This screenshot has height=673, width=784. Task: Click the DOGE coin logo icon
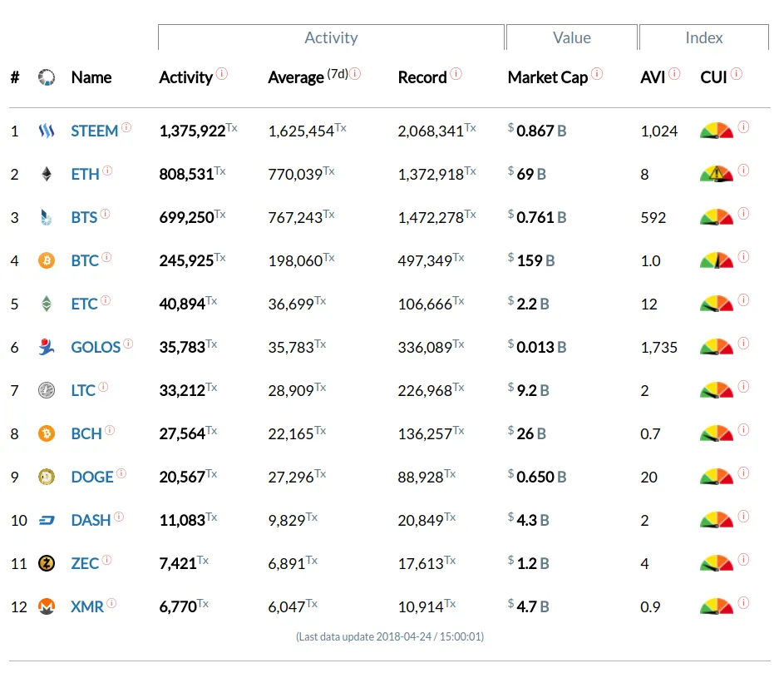pos(47,477)
